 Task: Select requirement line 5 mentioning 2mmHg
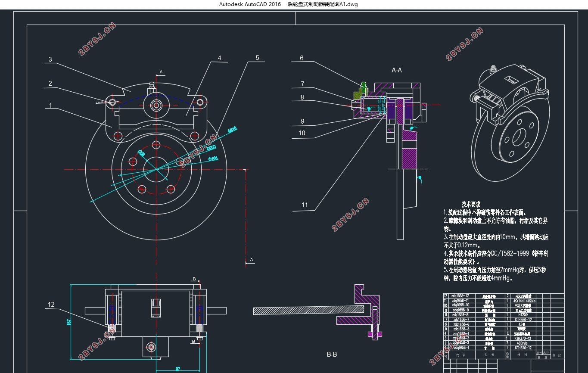coord(495,274)
